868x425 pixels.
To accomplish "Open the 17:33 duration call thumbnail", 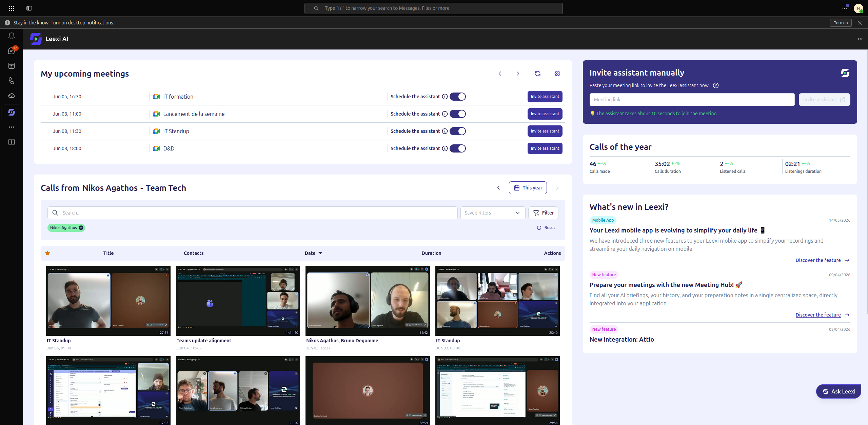I will tap(108, 390).
